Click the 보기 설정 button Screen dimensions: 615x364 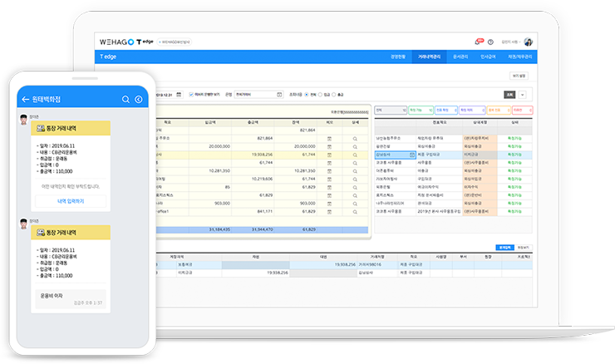[x=519, y=74]
